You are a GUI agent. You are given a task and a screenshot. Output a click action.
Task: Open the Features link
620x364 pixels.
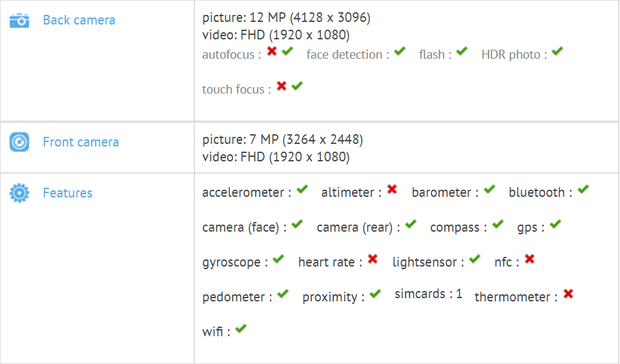tap(68, 193)
